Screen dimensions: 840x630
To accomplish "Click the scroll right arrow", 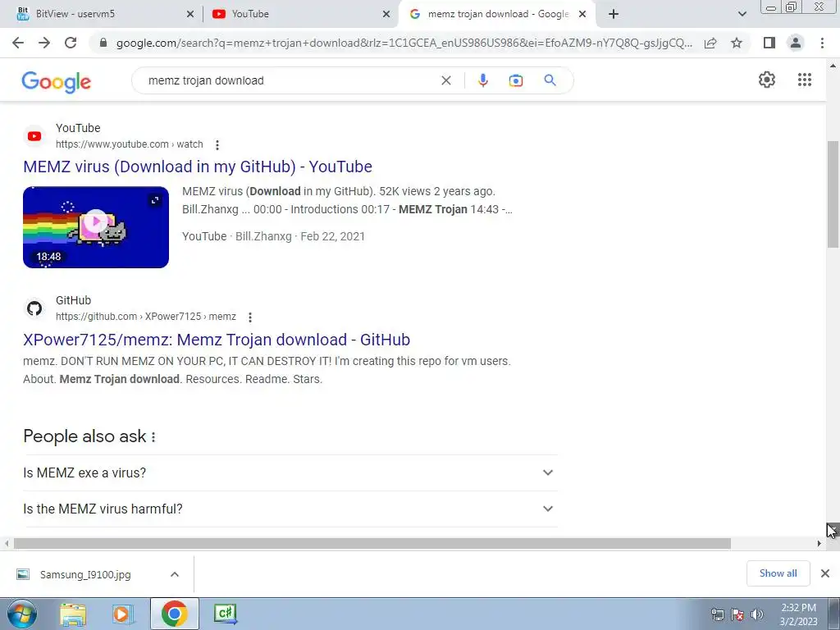I will pos(819,543).
